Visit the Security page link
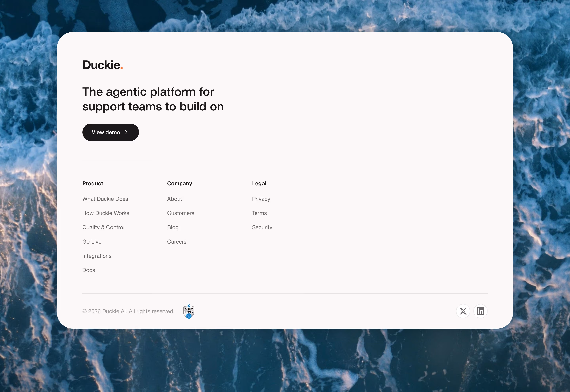Viewport: 570px width, 392px height. (262, 227)
